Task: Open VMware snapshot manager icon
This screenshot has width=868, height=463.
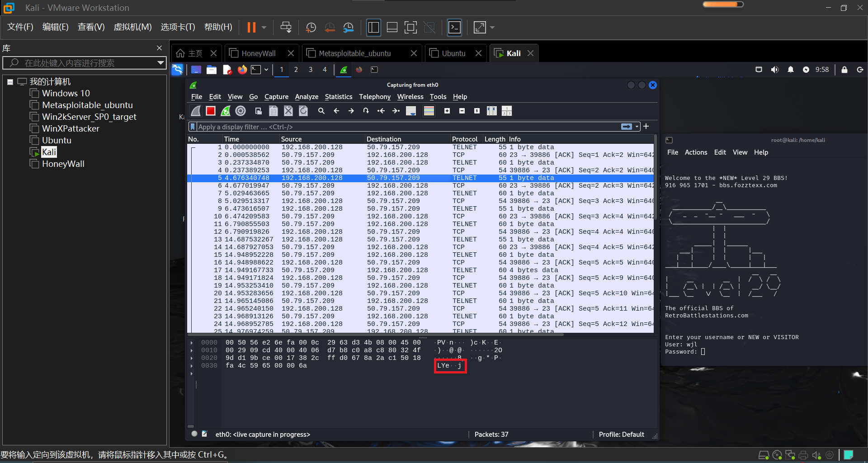Action: [348, 28]
